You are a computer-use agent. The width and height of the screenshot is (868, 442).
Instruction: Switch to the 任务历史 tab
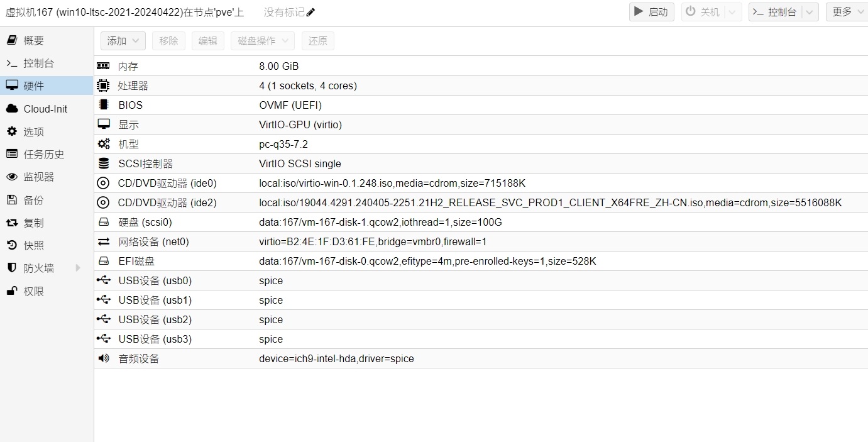click(x=43, y=154)
